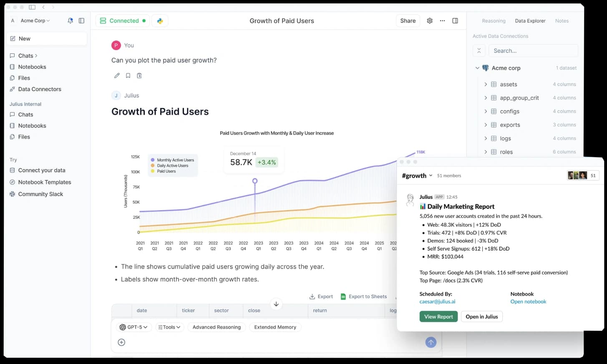The height and width of the screenshot is (364, 607).
Task: Collapse the left sidebar panel icon
Action: [x=81, y=20]
